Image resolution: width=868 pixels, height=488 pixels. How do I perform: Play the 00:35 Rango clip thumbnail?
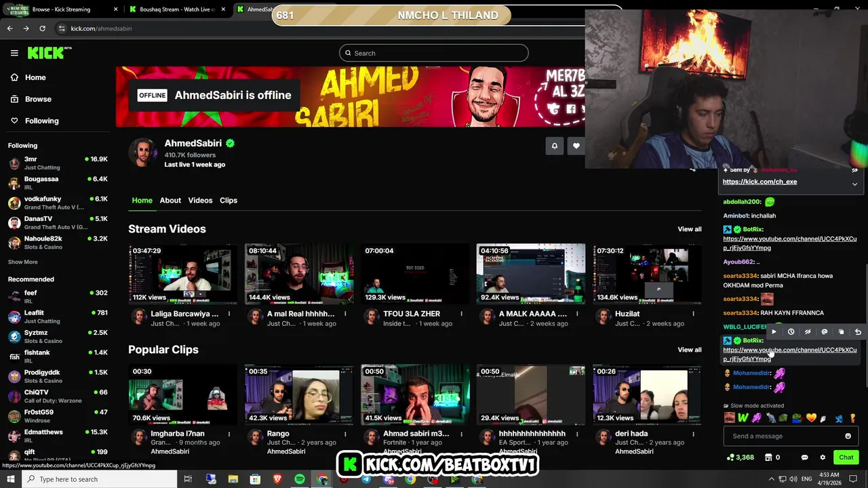pos(299,394)
